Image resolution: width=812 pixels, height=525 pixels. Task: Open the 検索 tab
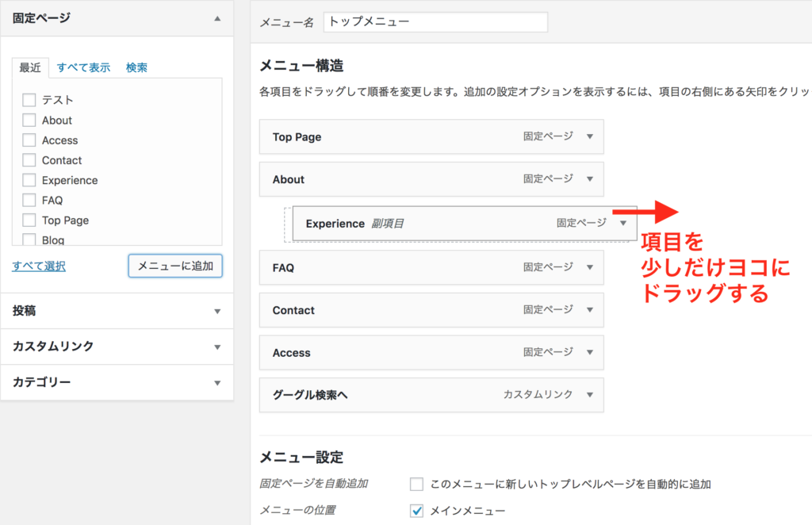[x=136, y=67]
